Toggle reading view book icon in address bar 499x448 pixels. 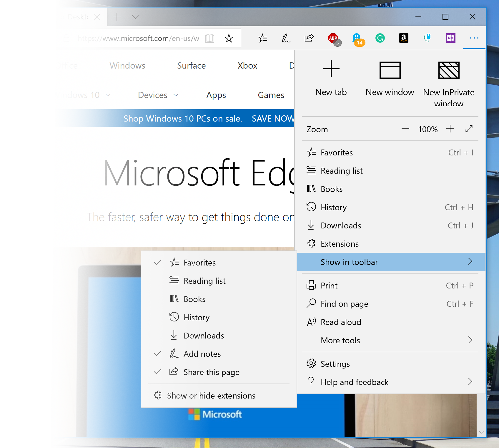210,38
